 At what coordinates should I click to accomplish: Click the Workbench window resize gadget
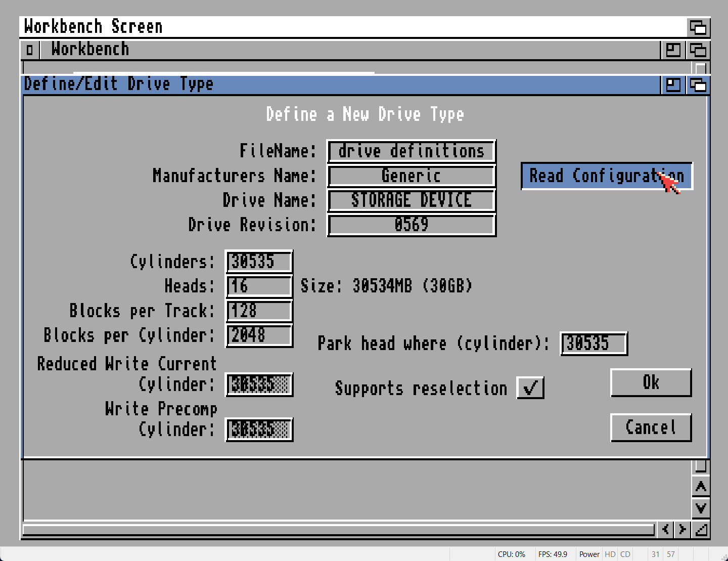701,530
